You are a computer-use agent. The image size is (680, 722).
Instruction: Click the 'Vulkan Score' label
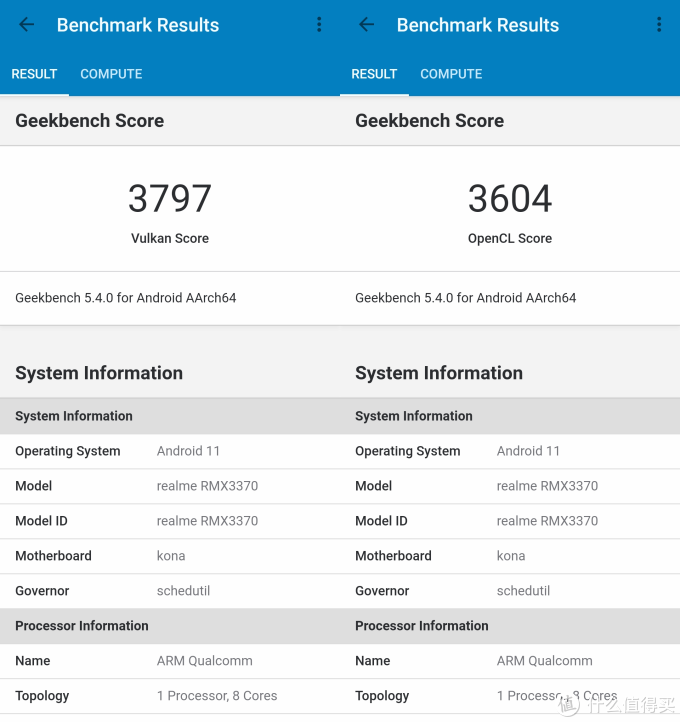[170, 238]
